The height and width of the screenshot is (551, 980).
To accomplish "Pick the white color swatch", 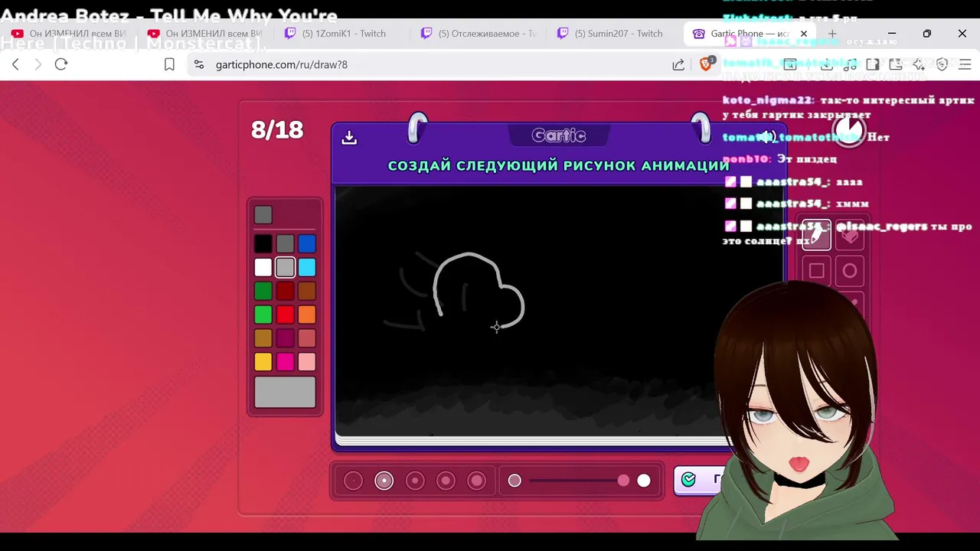I will coord(263,267).
